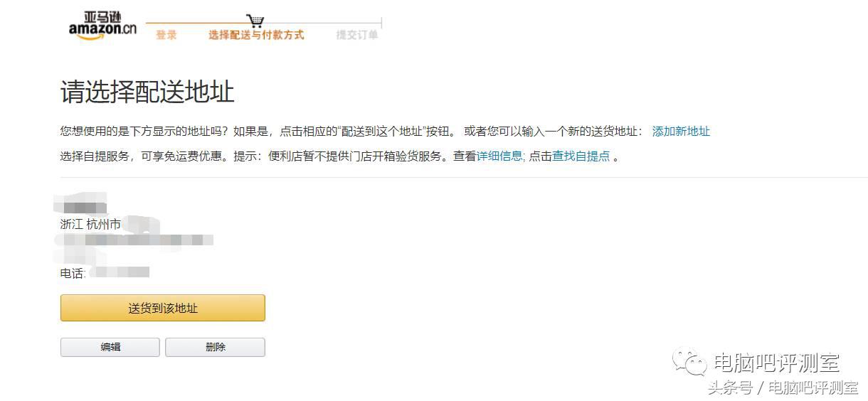Click the 头条号 watermark caption
The width and height of the screenshot is (868, 401).
coord(729,388)
